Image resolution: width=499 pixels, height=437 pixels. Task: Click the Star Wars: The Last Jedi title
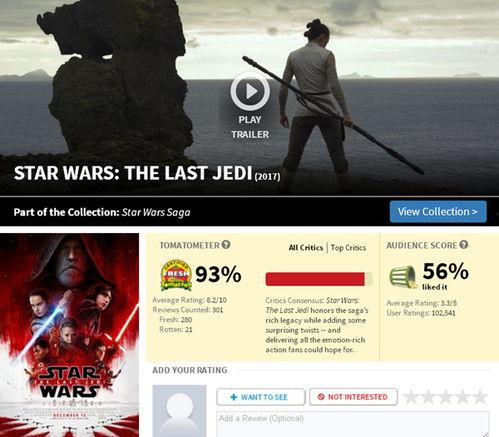tap(133, 173)
